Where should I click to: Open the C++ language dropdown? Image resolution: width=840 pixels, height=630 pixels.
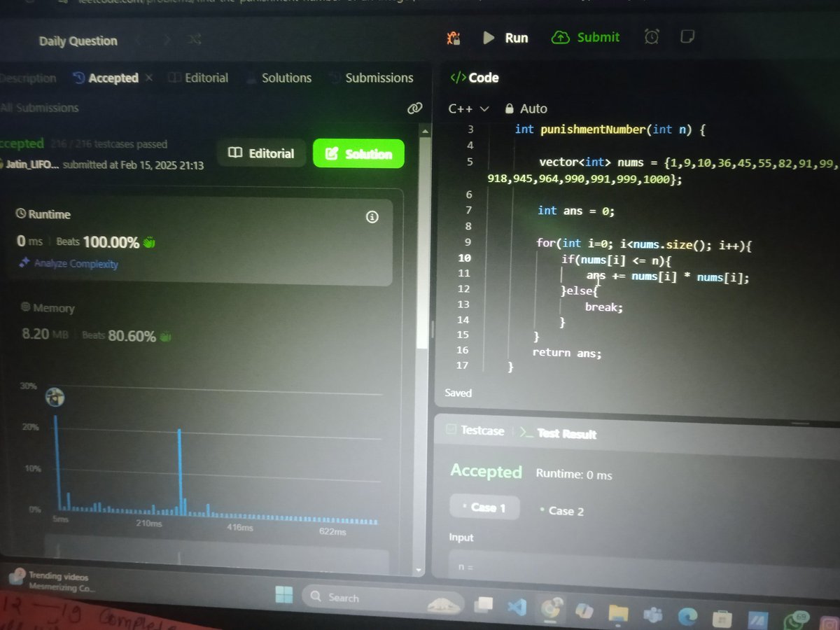(x=462, y=108)
